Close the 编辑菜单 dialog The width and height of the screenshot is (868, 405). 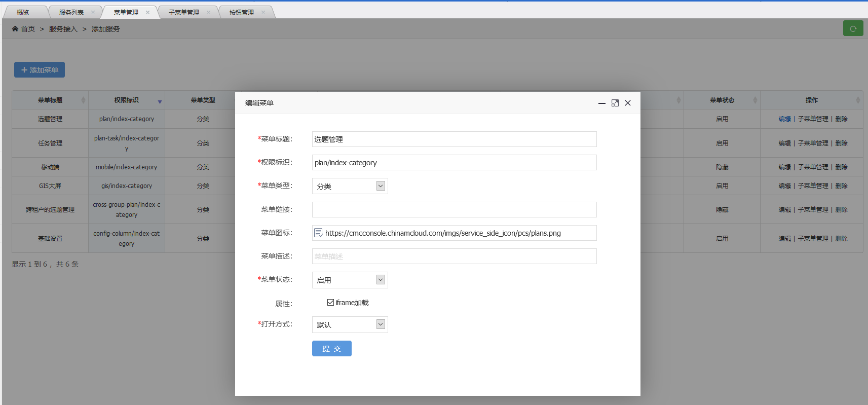point(628,103)
